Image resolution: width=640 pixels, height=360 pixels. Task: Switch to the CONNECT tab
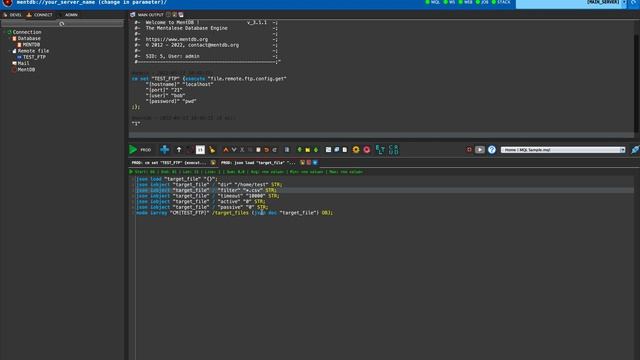click(40, 15)
